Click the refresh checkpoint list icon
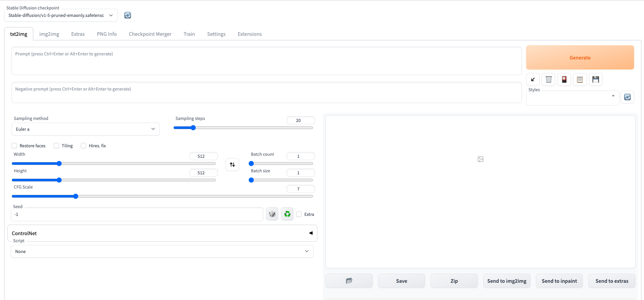The image size is (644, 300). (x=128, y=15)
